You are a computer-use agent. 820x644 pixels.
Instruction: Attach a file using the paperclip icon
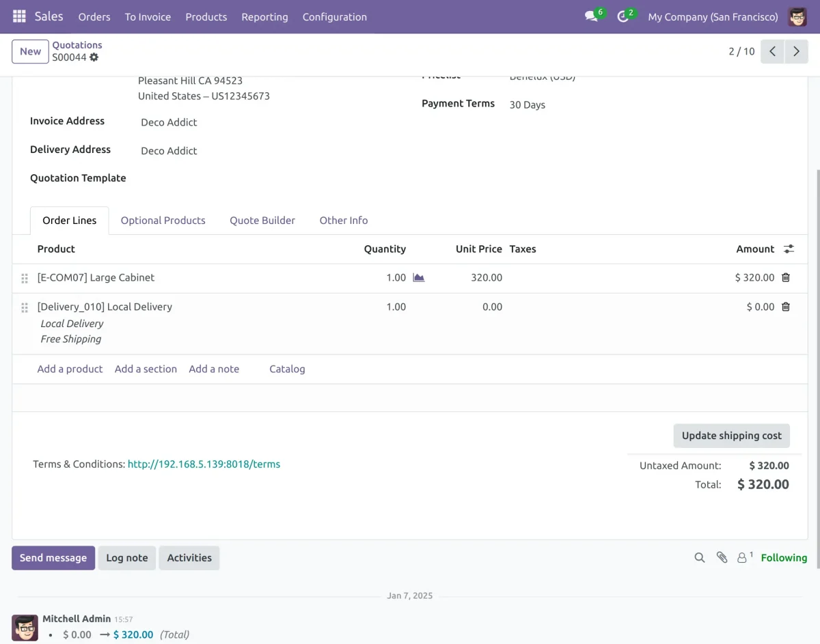[x=722, y=557]
